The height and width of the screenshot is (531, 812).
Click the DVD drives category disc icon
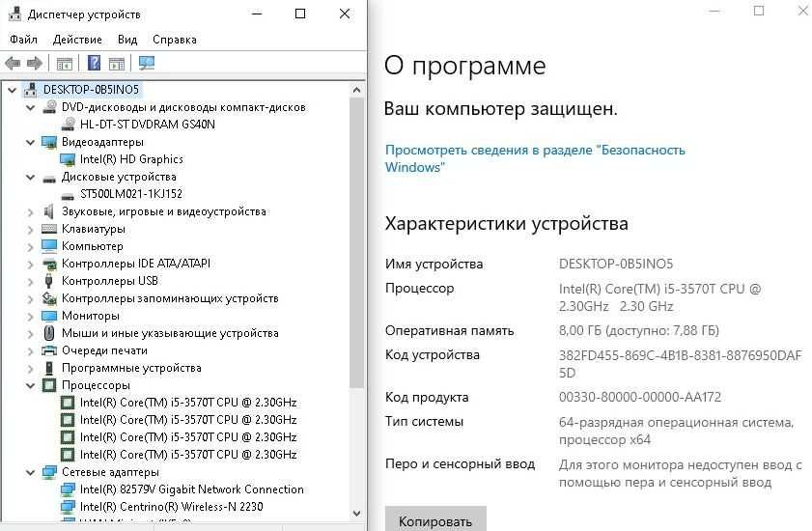(49, 107)
